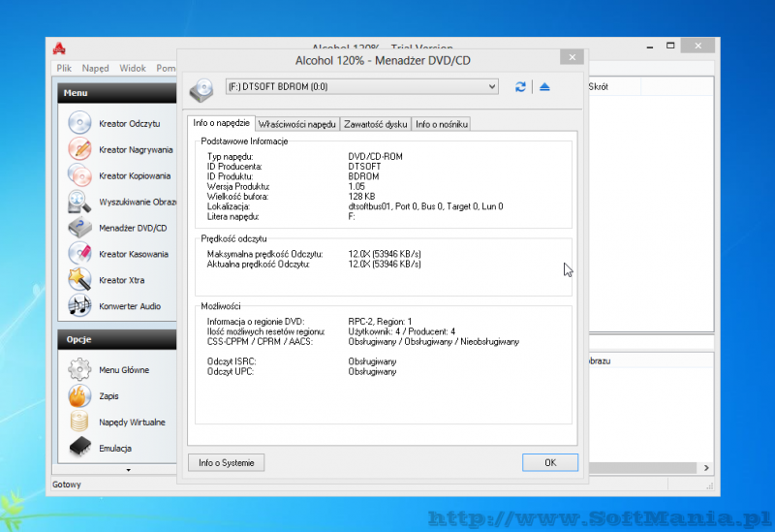Open the Napędy Wirtualne stacked discs icon
Screen dimensions: 775x532
point(79,422)
